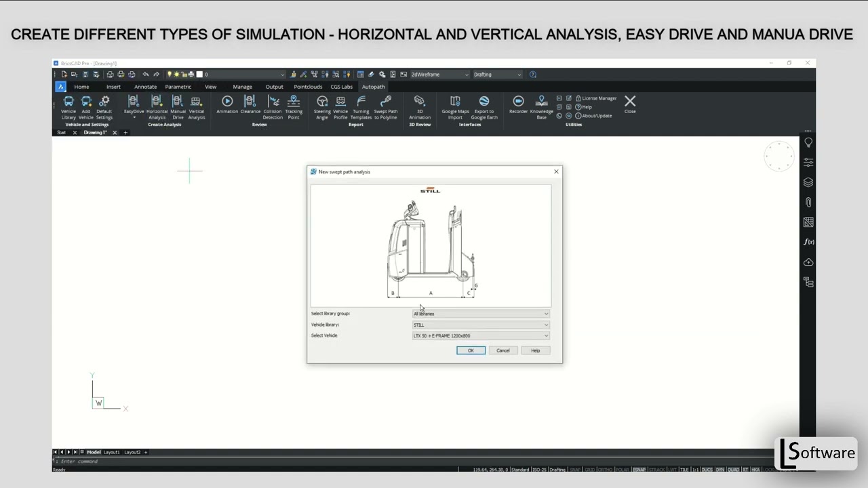Switch to the Insert ribbon tab
Image resolution: width=868 pixels, height=488 pixels.
click(x=113, y=87)
